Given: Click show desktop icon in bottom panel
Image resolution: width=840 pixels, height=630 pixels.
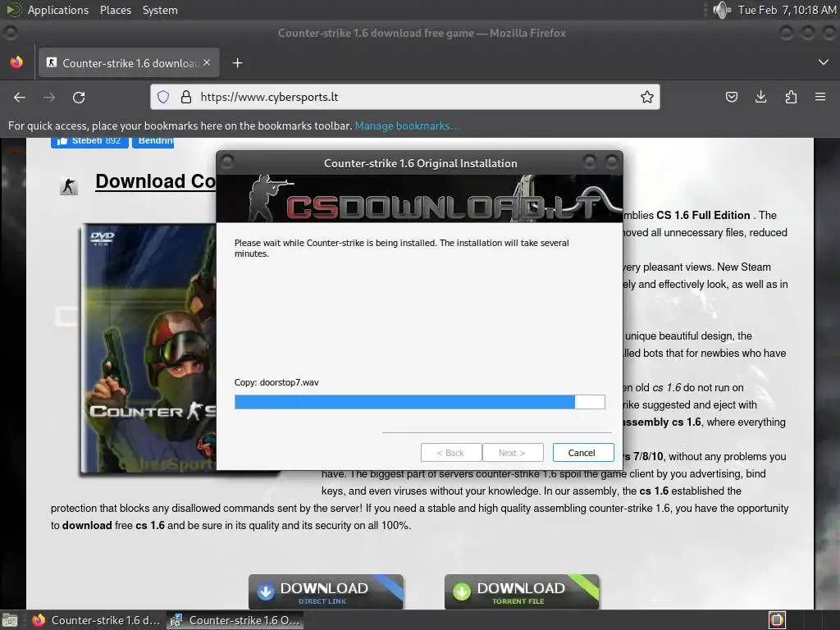Looking at the screenshot, I should [10, 620].
